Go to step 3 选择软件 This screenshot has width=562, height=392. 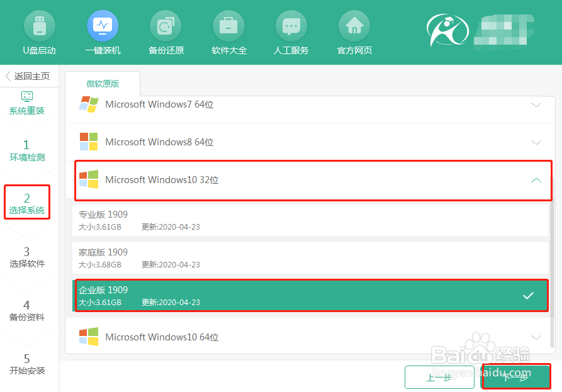tap(27, 257)
